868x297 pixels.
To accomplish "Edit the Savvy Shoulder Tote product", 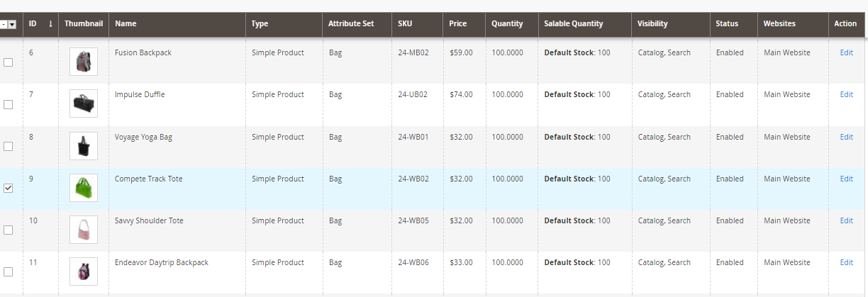I will [846, 220].
